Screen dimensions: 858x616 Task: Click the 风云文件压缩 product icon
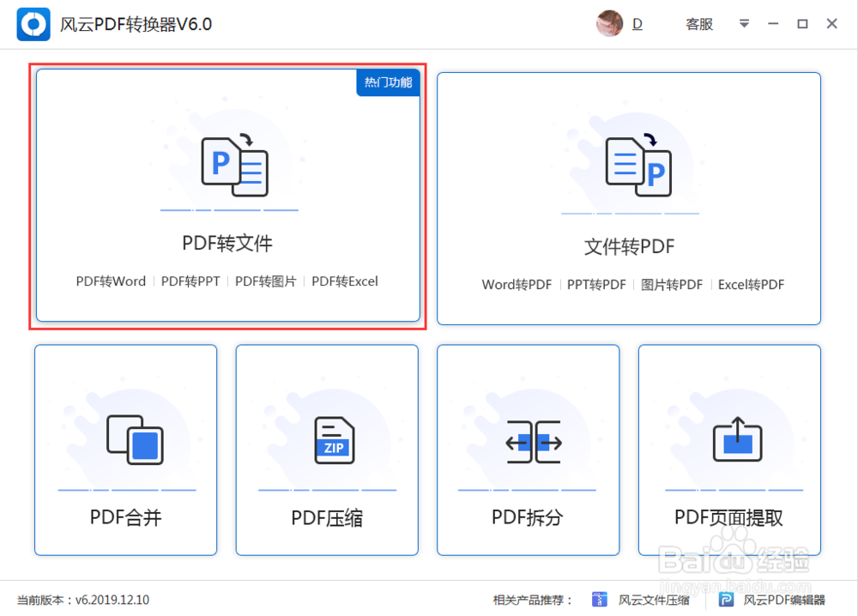600,600
